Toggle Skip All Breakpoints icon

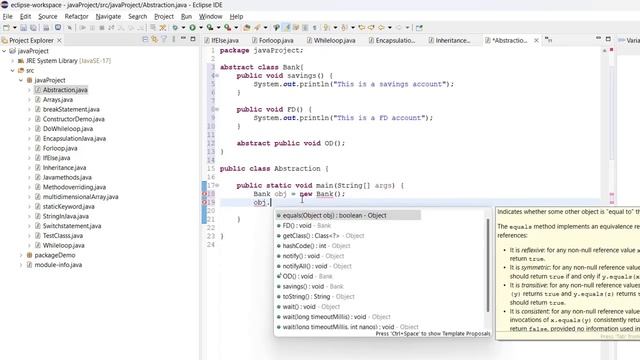pyautogui.click(x=70, y=28)
